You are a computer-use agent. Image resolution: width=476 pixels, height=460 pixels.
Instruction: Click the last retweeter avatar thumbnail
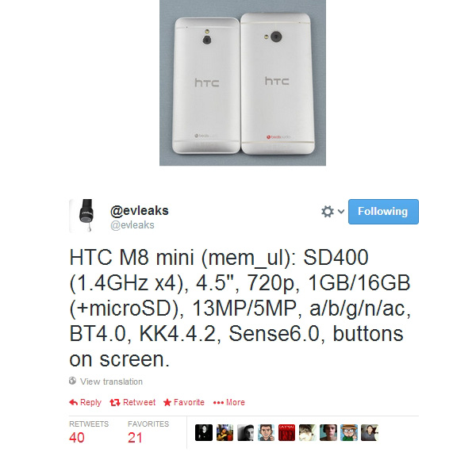coord(370,432)
